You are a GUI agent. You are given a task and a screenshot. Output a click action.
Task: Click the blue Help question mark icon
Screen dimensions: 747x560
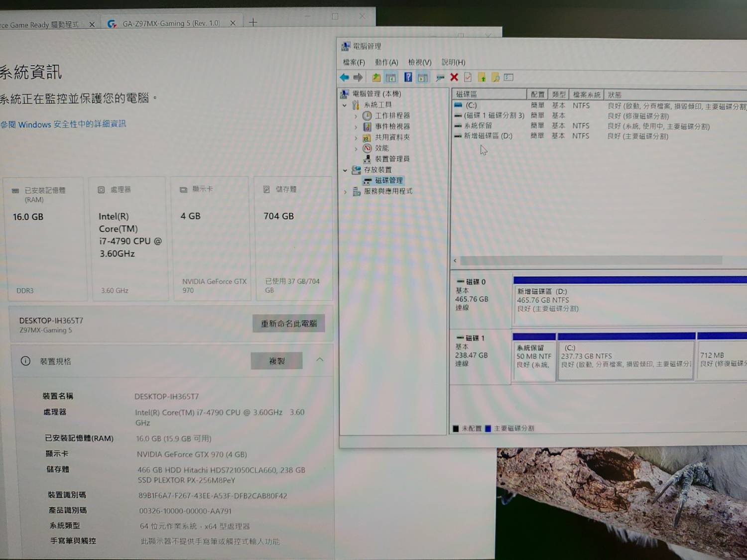click(x=408, y=77)
